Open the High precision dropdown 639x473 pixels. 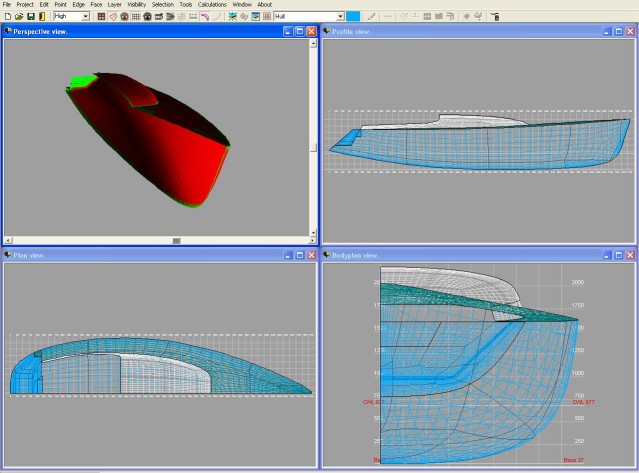coord(85,17)
